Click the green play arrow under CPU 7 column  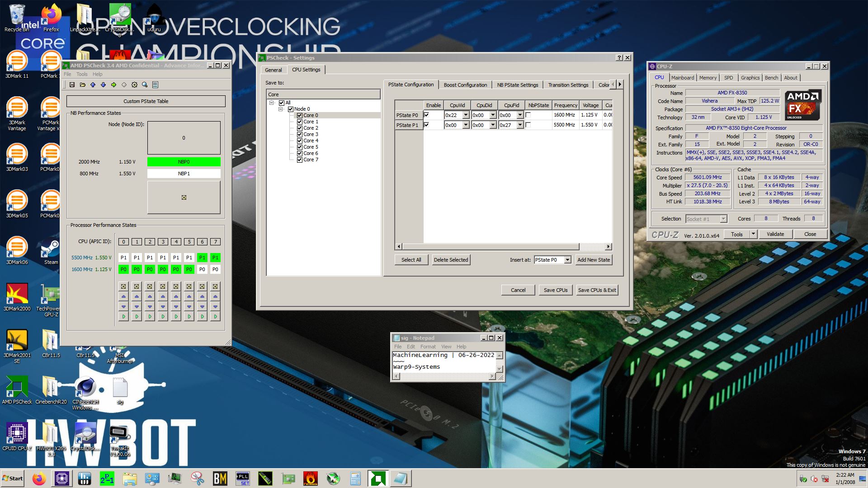(x=215, y=317)
